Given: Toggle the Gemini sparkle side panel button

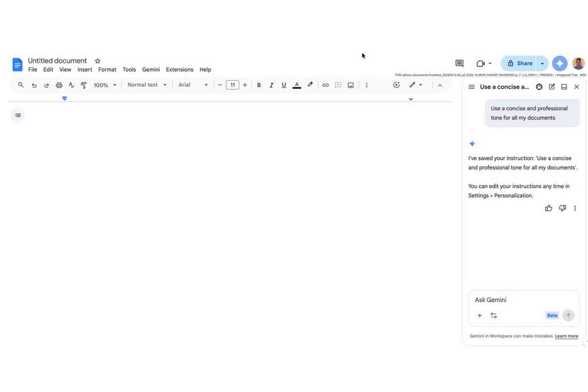Looking at the screenshot, I should [560, 63].
